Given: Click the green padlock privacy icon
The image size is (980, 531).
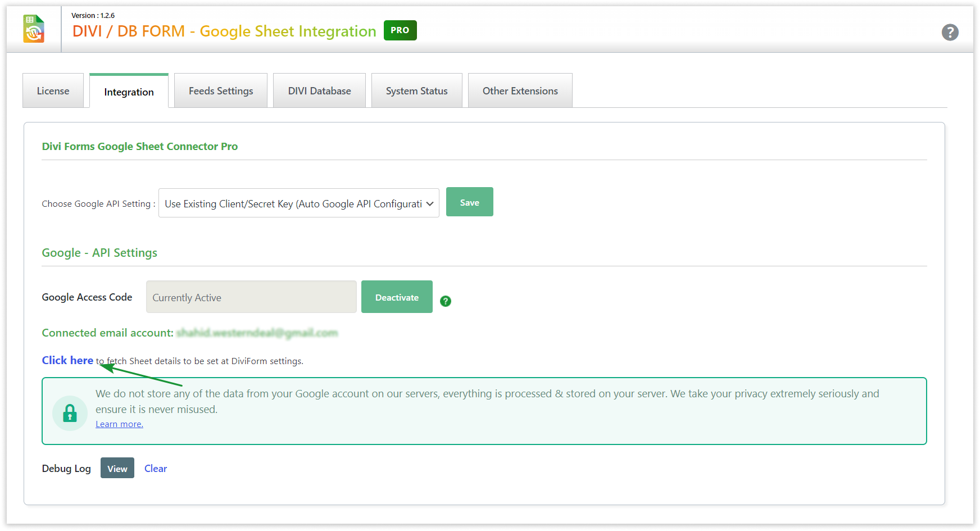Looking at the screenshot, I should point(70,414).
